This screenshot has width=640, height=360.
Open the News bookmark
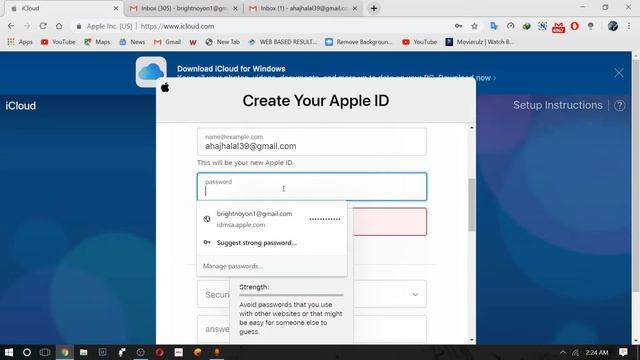[132, 42]
